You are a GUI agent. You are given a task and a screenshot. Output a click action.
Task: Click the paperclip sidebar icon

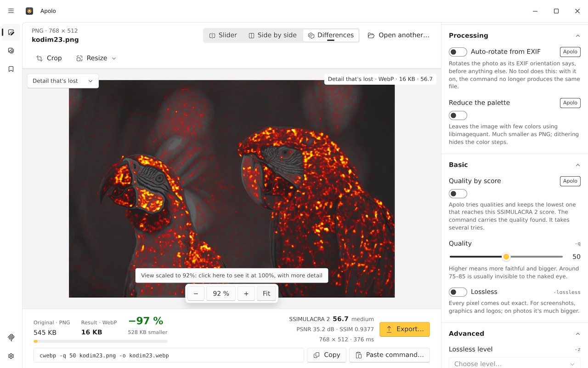click(11, 337)
